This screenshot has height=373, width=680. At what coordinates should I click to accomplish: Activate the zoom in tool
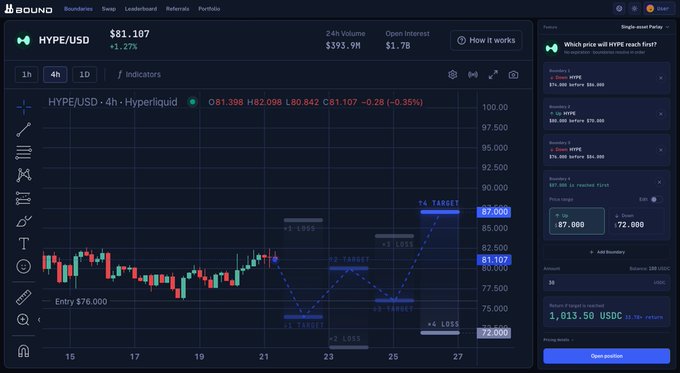click(x=23, y=320)
